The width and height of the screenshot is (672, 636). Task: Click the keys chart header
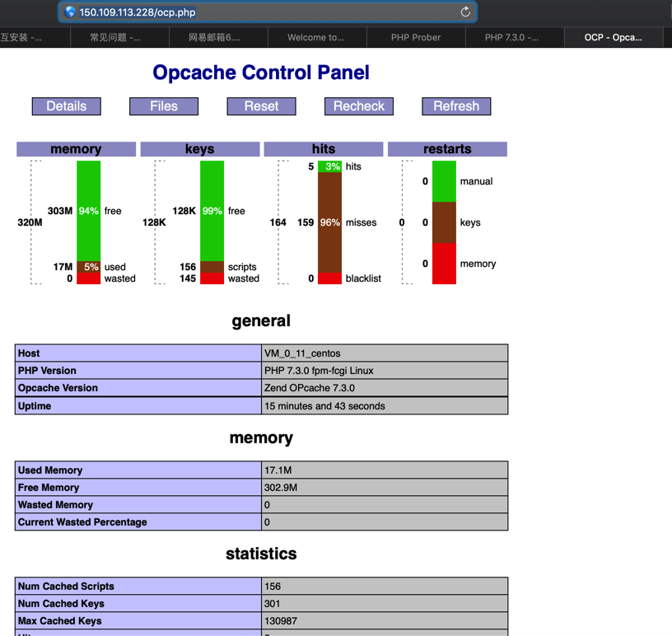(x=200, y=149)
